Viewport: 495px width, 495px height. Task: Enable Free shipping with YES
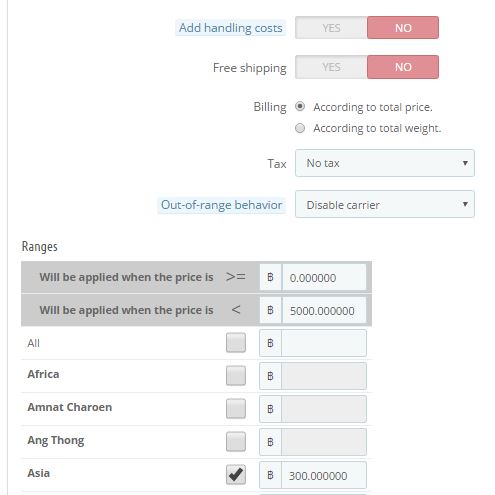tap(331, 67)
